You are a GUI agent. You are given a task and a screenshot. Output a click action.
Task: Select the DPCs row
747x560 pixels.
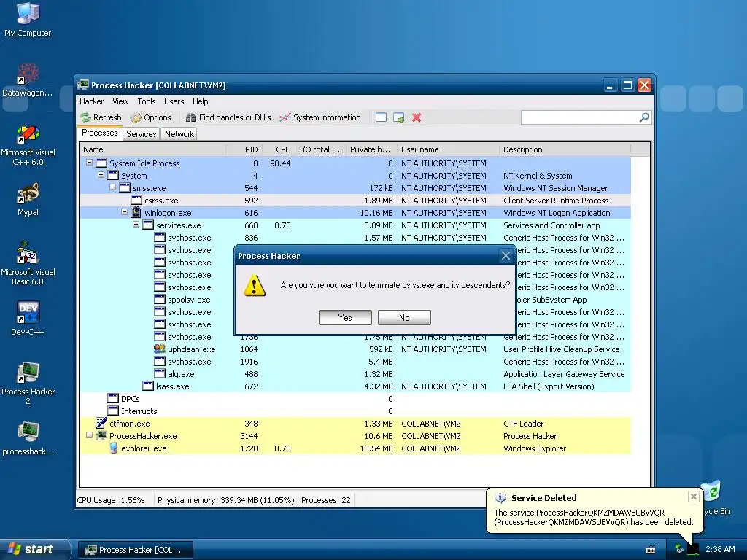pos(355,399)
